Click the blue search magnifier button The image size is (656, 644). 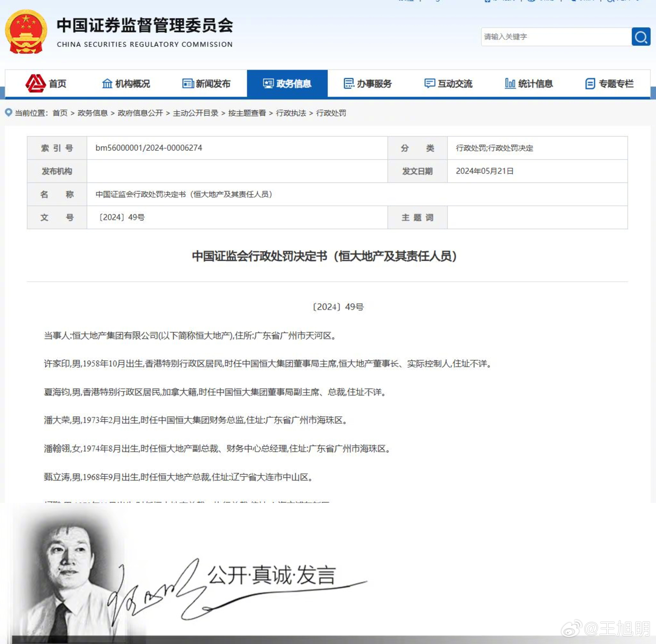click(641, 37)
